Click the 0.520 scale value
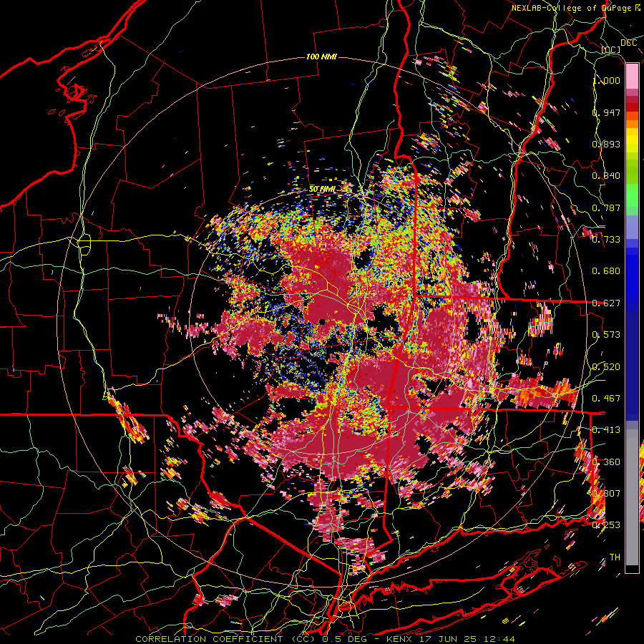This screenshot has width=644, height=644. [x=606, y=367]
